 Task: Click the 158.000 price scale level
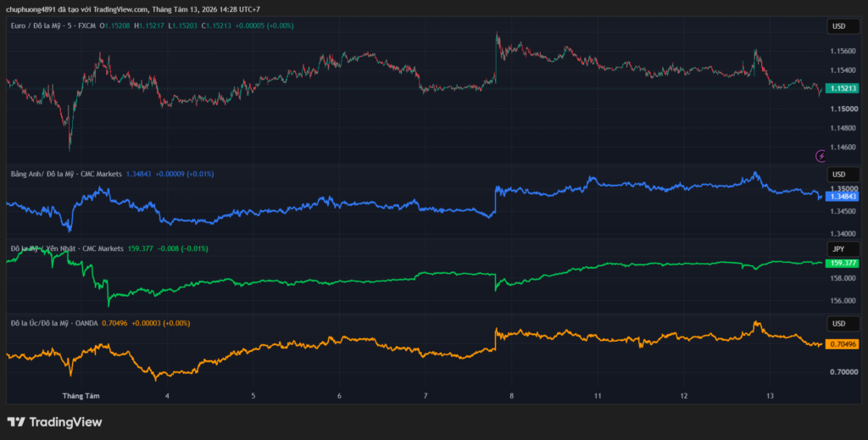click(x=843, y=278)
